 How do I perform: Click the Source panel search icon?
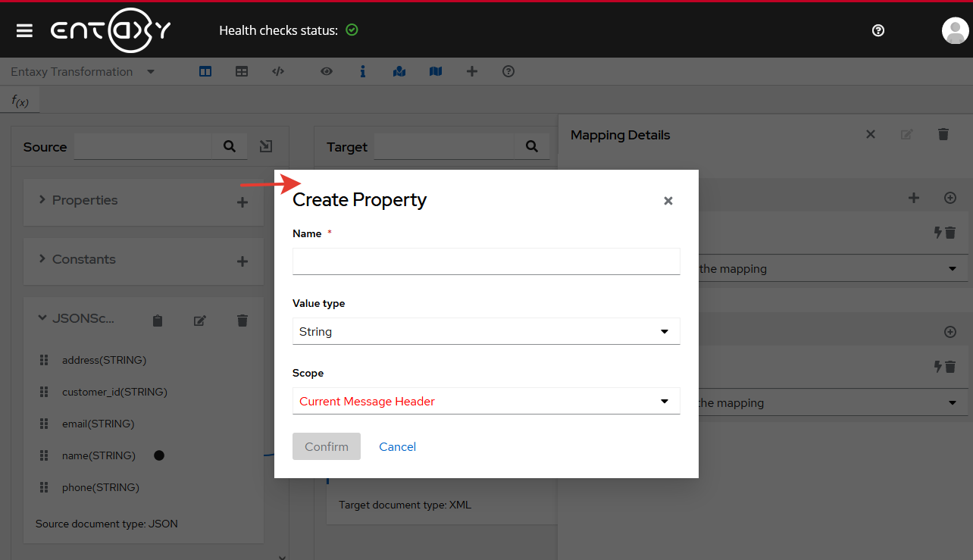point(230,146)
